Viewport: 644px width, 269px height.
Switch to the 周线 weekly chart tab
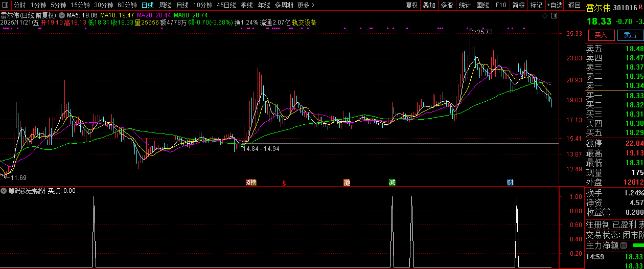click(165, 5)
